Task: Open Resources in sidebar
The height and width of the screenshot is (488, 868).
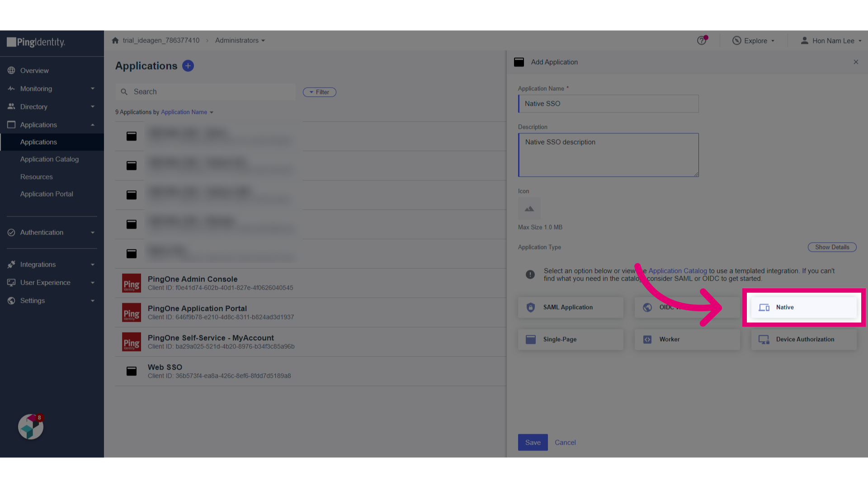Action: [x=37, y=177]
